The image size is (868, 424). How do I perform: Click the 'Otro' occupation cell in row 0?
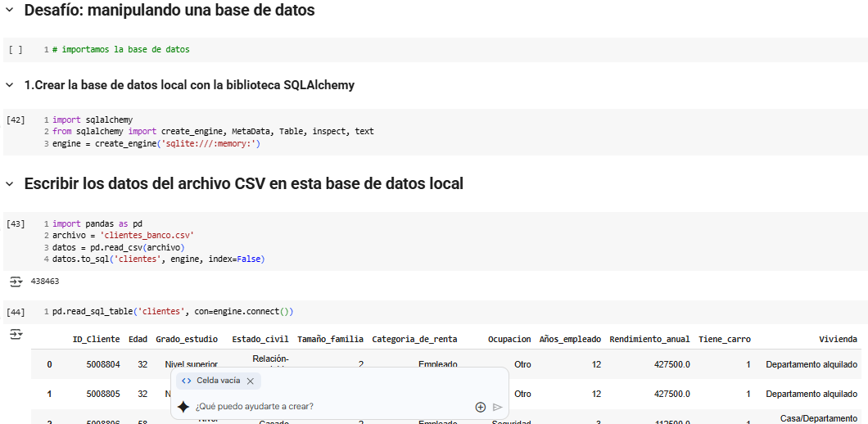click(x=522, y=364)
